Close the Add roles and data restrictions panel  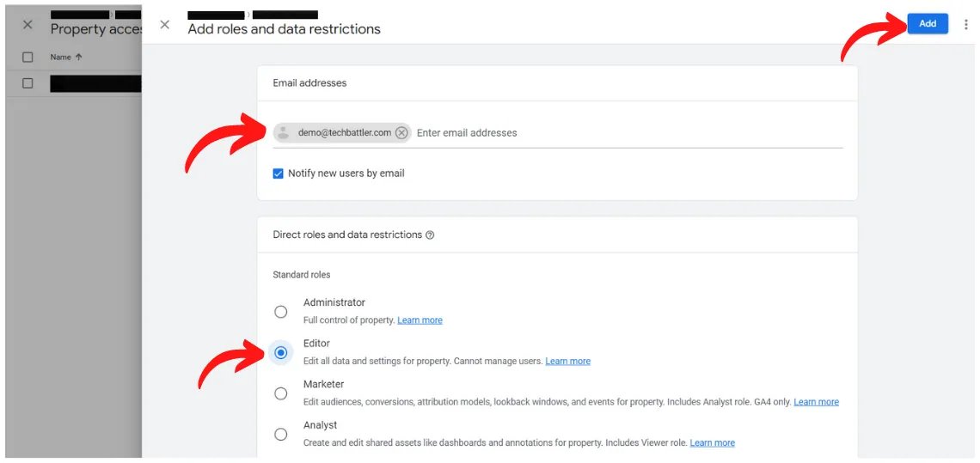(x=164, y=24)
